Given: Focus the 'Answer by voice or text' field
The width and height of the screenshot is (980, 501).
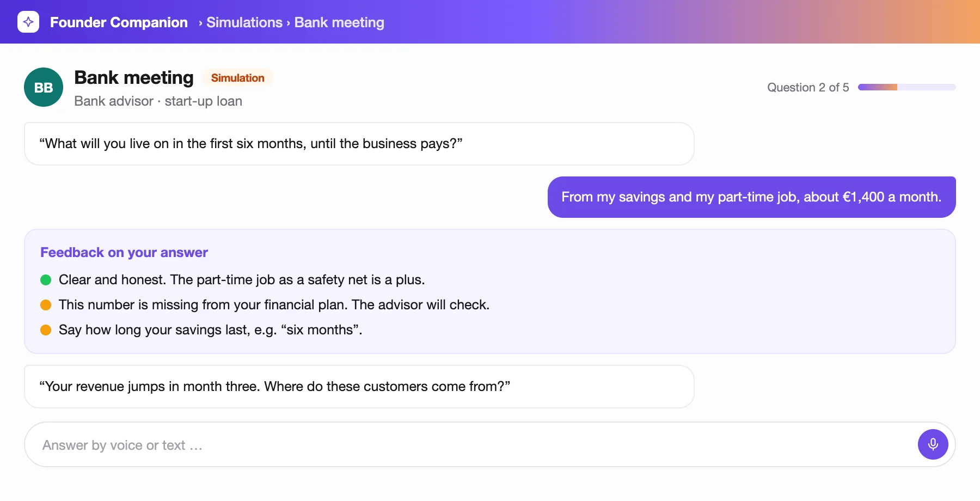Looking at the screenshot, I should tap(490, 444).
